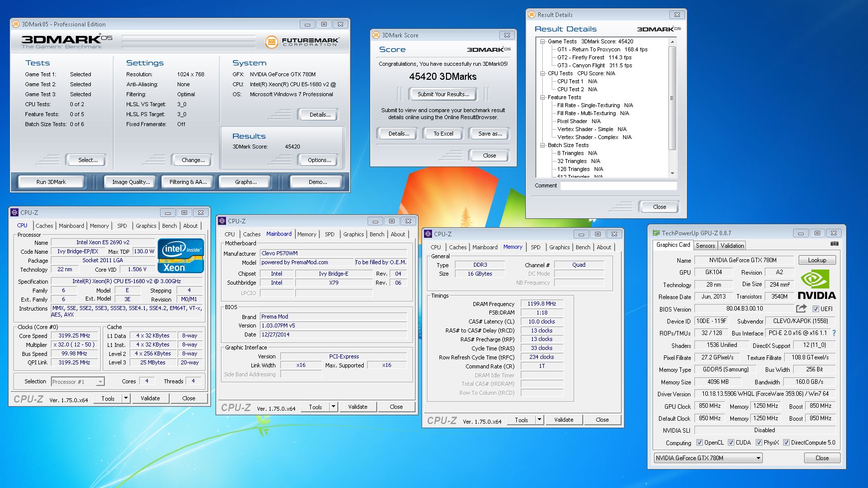
Task: Open the Bench tab in CPU-Z CPU window
Action: coord(169,226)
